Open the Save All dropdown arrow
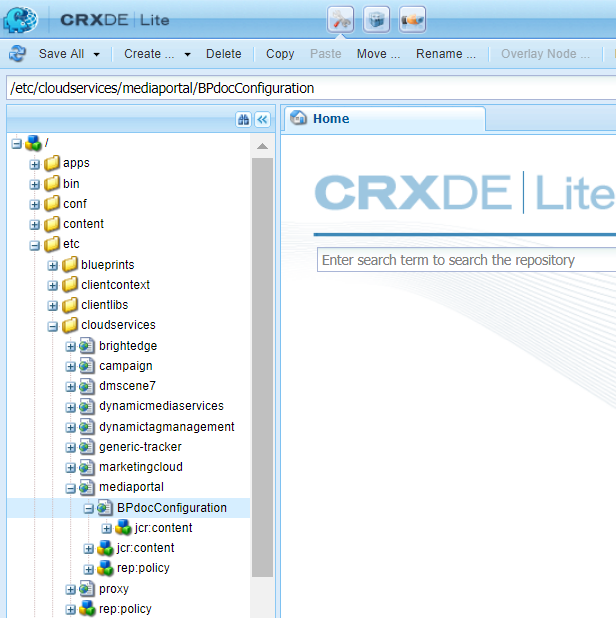 97,54
